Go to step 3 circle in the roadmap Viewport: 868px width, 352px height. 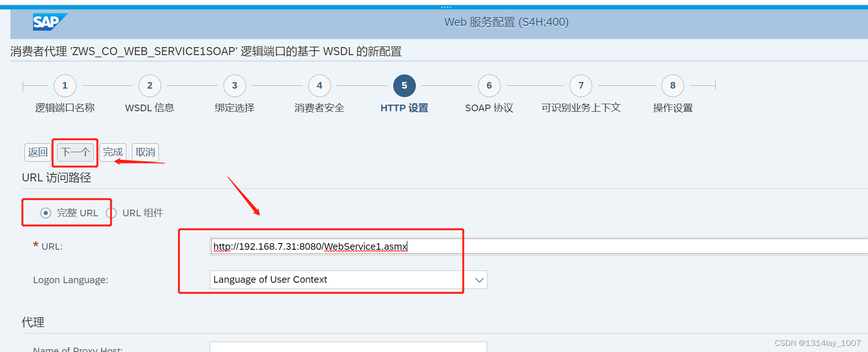point(235,86)
